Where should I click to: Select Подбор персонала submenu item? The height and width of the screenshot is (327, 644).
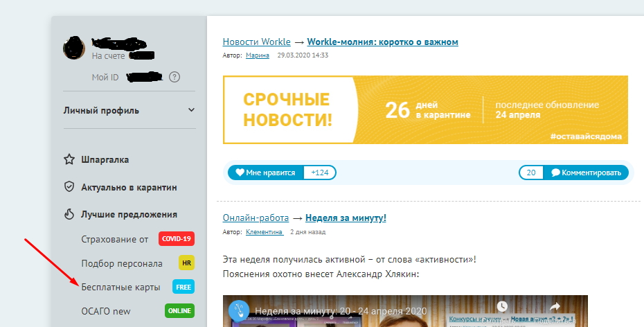pos(122,263)
